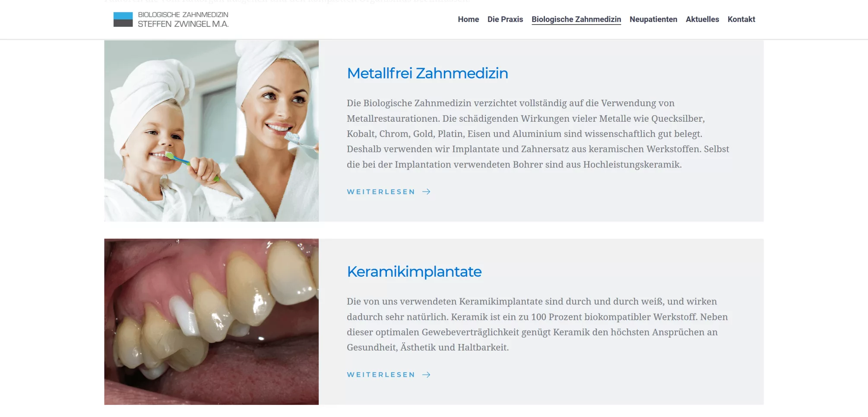This screenshot has height=417, width=868.
Task: Click the blue-grey practice logo icon
Action: click(123, 19)
